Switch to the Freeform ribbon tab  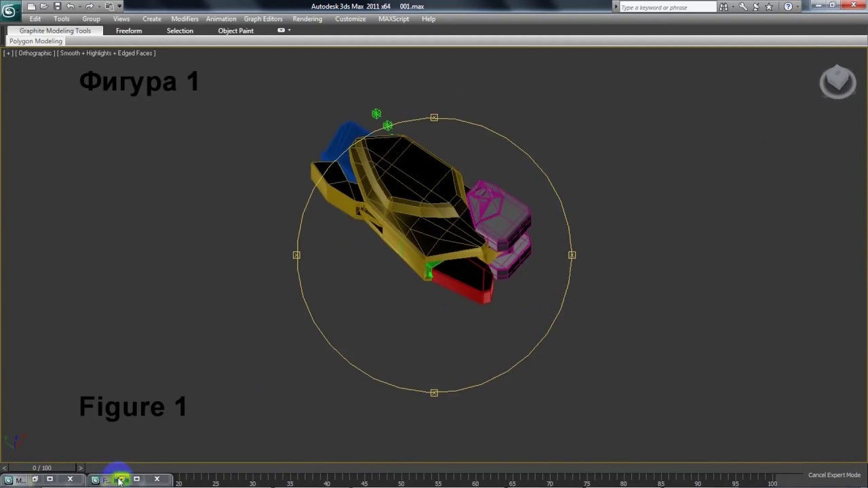[x=129, y=30]
